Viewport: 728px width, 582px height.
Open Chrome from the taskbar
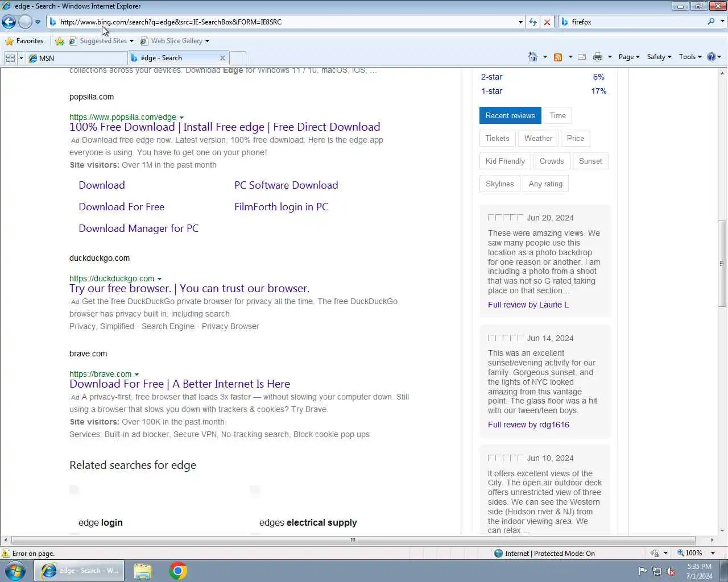pyautogui.click(x=178, y=571)
